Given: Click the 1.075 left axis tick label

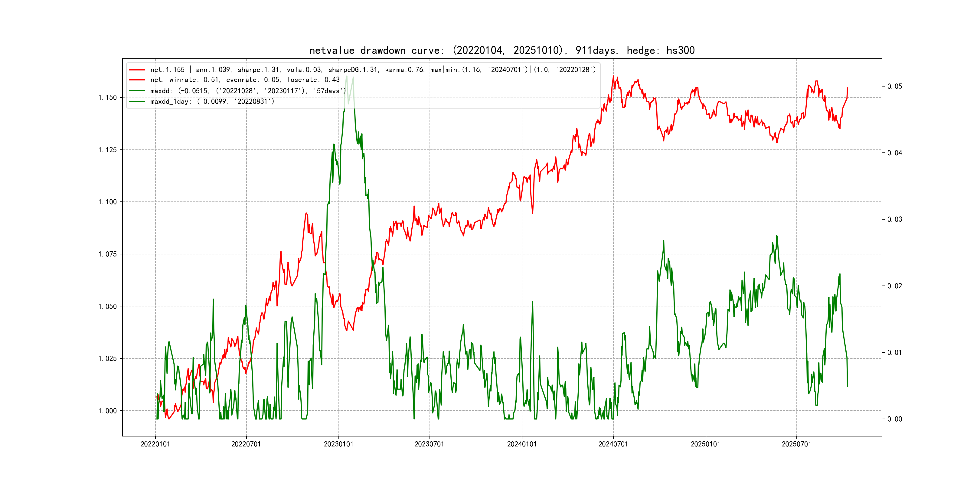Looking at the screenshot, I should tap(108, 254).
